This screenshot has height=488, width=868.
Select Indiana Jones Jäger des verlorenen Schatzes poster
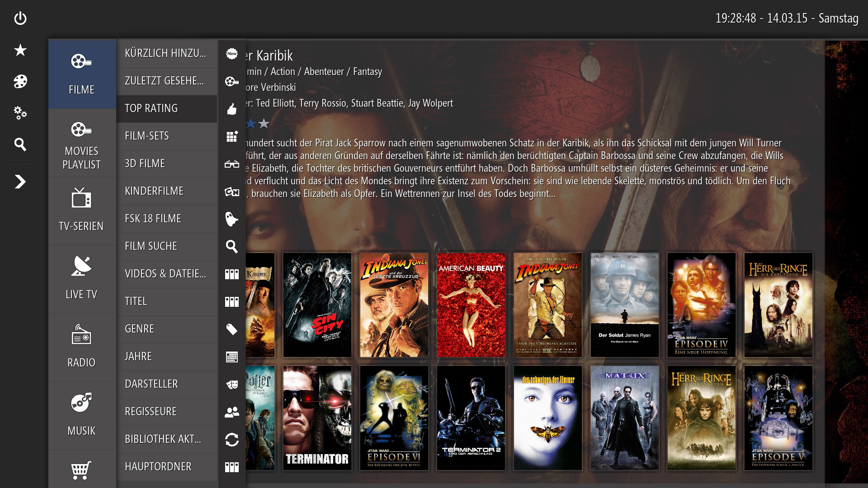[548, 305]
